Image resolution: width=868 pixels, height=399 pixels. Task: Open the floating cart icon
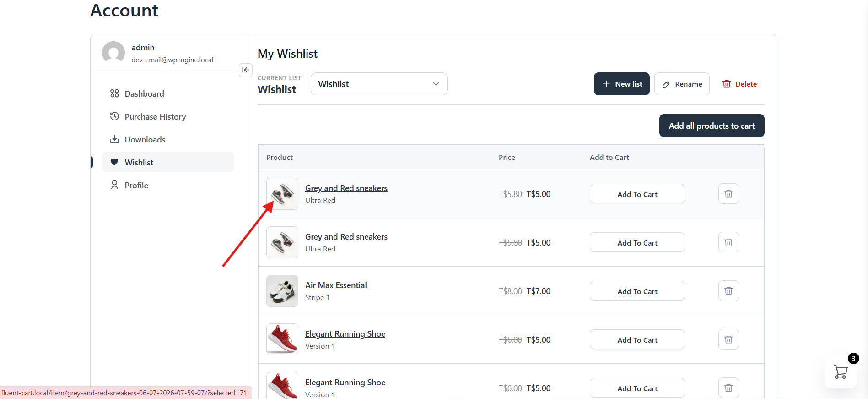[840, 372]
